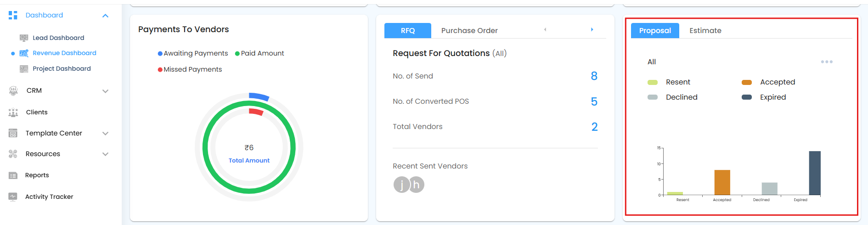Toggle Paid Amount legend item
This screenshot has height=225, width=868.
(x=259, y=53)
